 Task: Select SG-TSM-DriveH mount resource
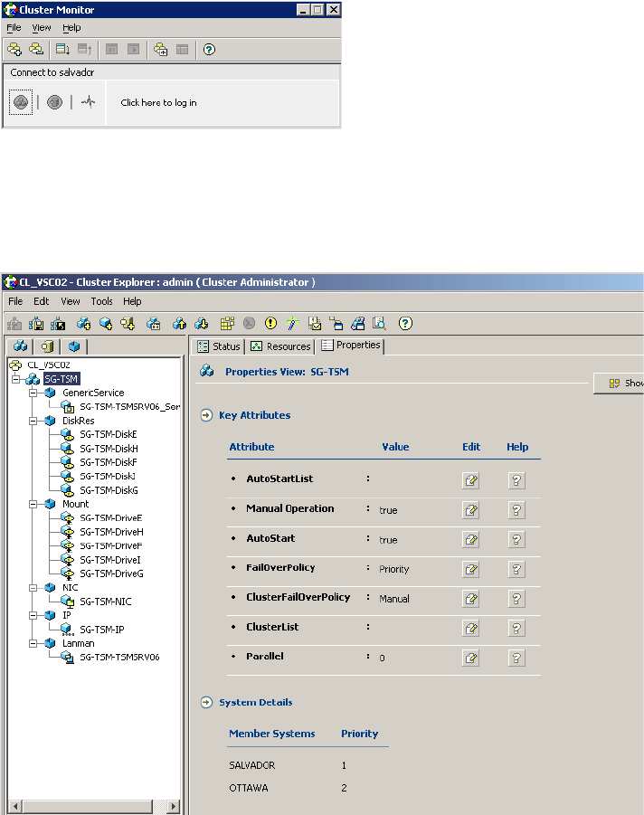(111, 532)
